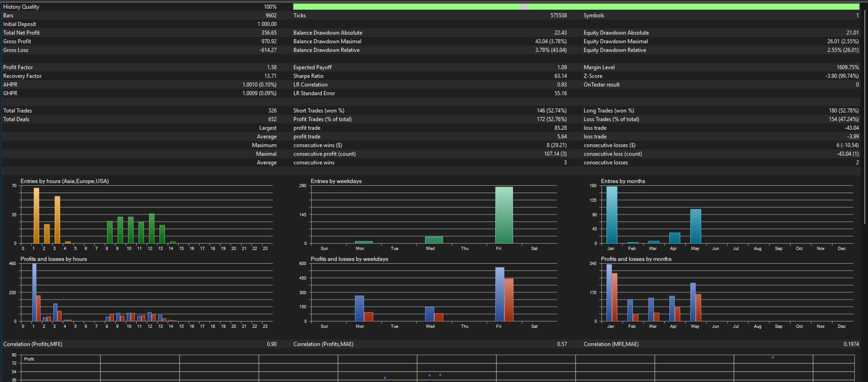This screenshot has width=868, height=382.
Task: Click the Equity Drawdown Maximal value
Action: click(x=843, y=41)
